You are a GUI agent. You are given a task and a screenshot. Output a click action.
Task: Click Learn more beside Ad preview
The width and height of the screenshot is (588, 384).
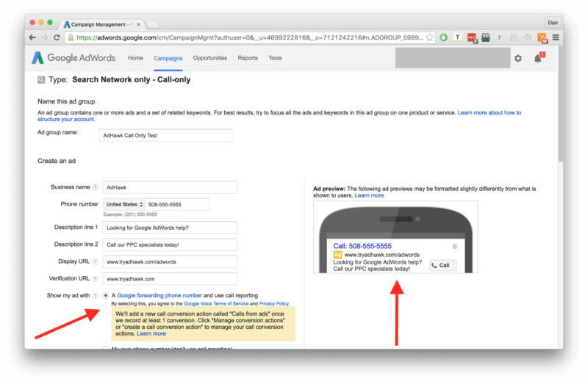tap(369, 195)
